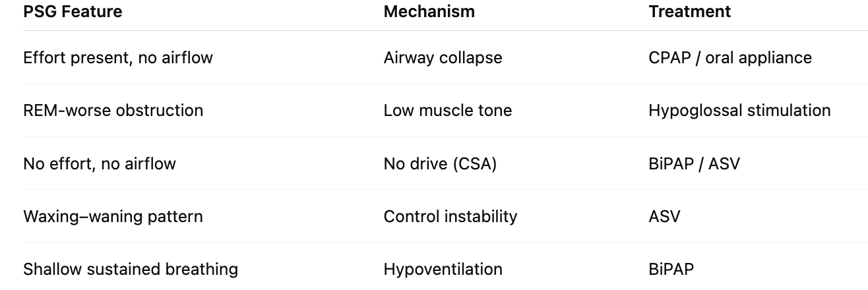This screenshot has height=290, width=868.
Task: Select the "No drive (CSA)" mechanism cell
Action: click(x=440, y=163)
